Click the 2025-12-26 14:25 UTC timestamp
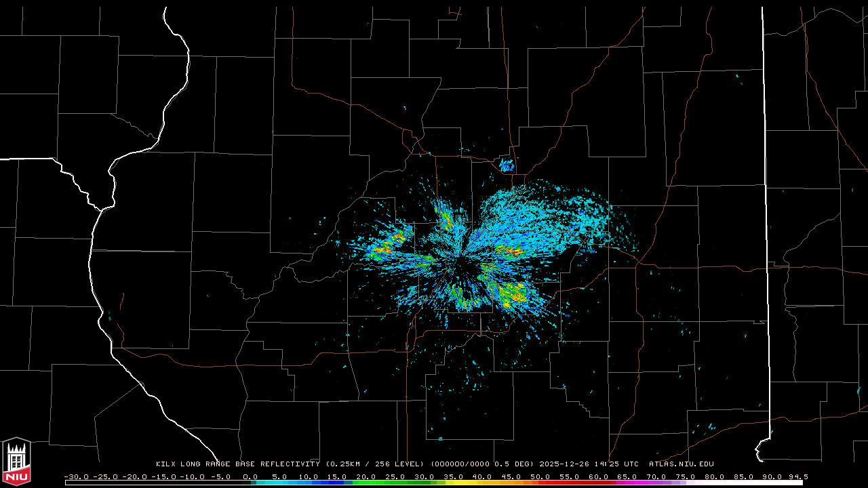The height and width of the screenshot is (488, 868). (589, 464)
